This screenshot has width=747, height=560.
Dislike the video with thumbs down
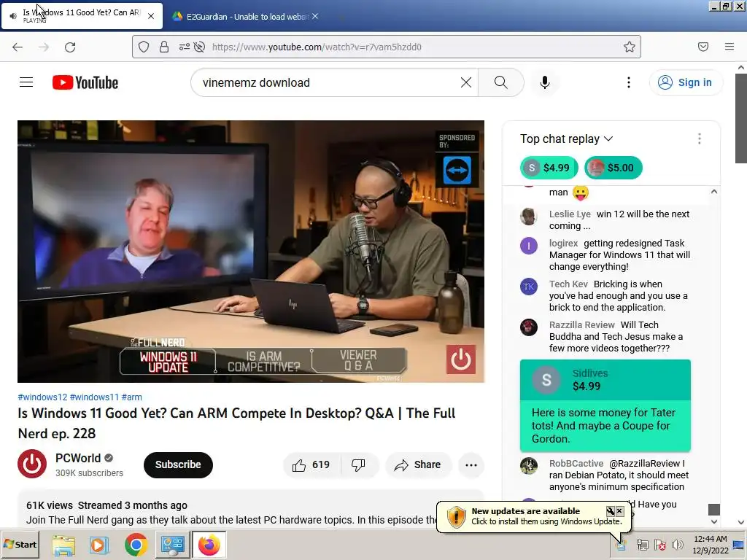358,464
